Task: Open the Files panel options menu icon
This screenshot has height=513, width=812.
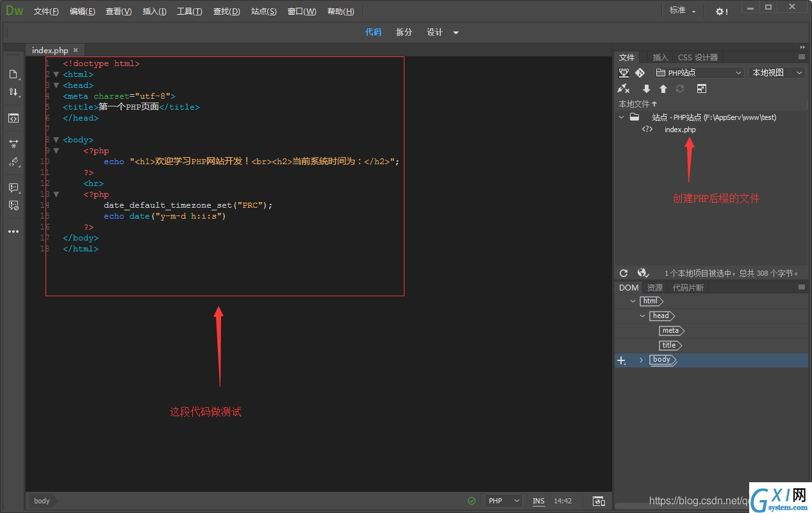Action: 802,57
